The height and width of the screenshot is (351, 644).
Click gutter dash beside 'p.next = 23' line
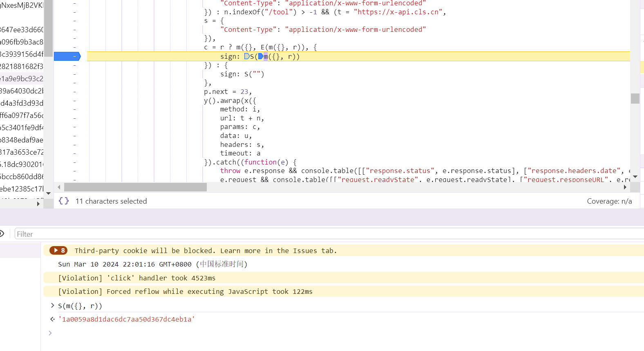pos(74,91)
